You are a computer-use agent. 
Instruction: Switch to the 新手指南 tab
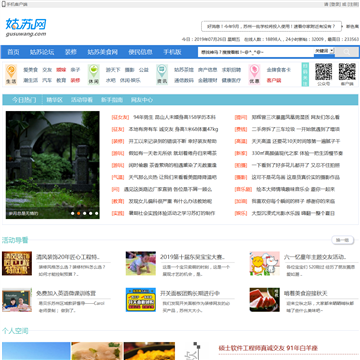tap(112, 100)
